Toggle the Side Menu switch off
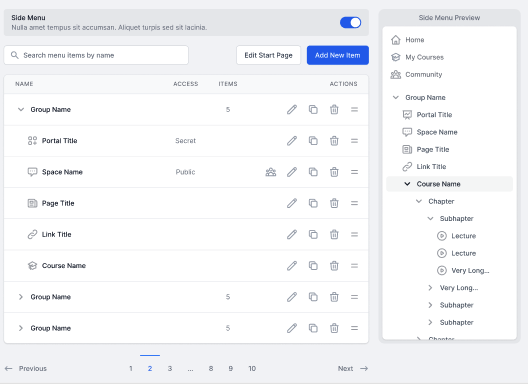Viewport: 528px width, 384px height. [x=351, y=23]
